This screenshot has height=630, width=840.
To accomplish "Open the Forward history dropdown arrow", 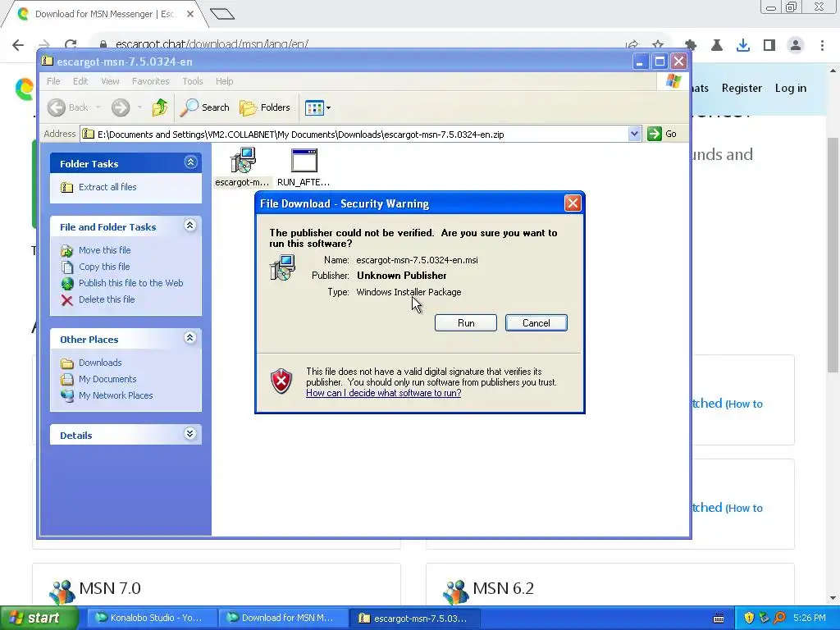I will pos(139,107).
